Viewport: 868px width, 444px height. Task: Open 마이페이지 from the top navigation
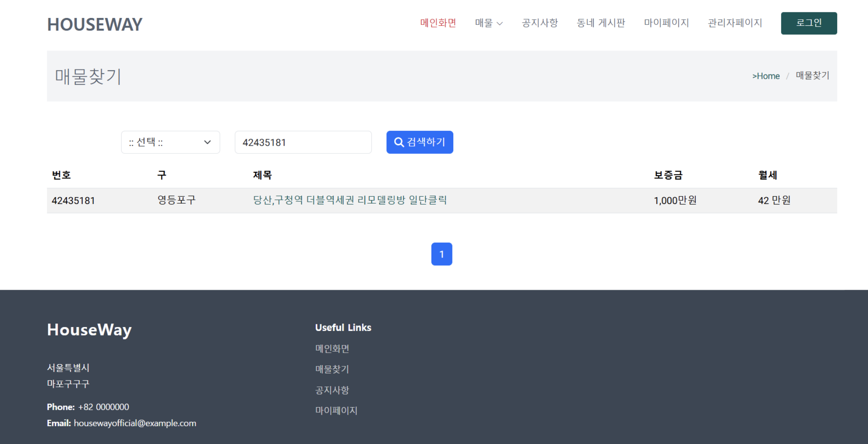(666, 23)
